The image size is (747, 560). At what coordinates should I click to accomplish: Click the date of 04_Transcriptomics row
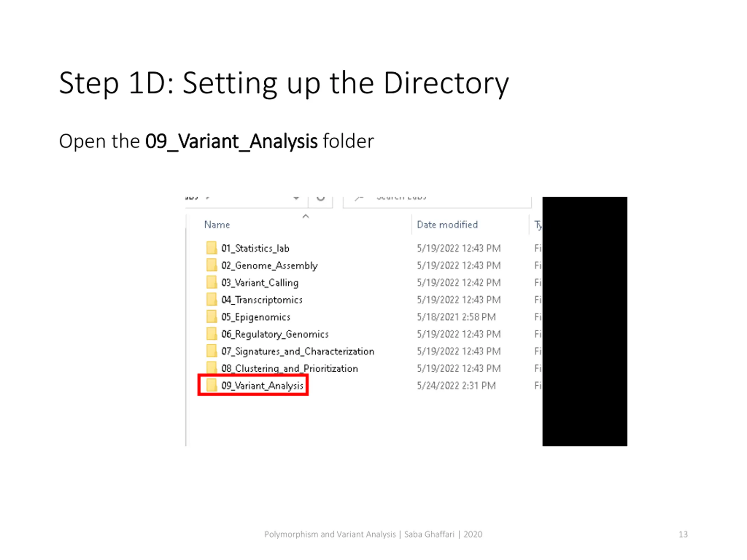pos(459,300)
